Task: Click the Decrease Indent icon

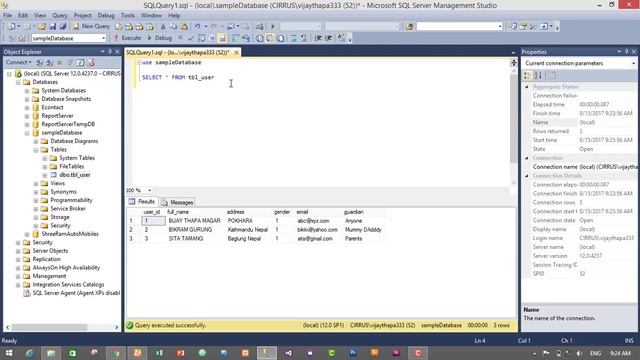Action: point(318,38)
